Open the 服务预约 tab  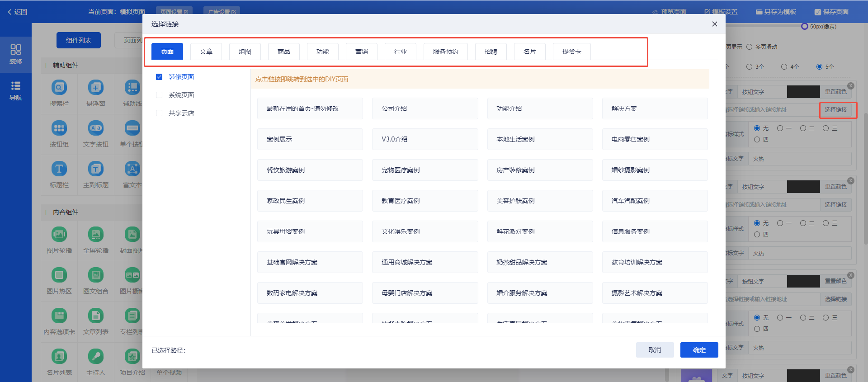point(445,52)
